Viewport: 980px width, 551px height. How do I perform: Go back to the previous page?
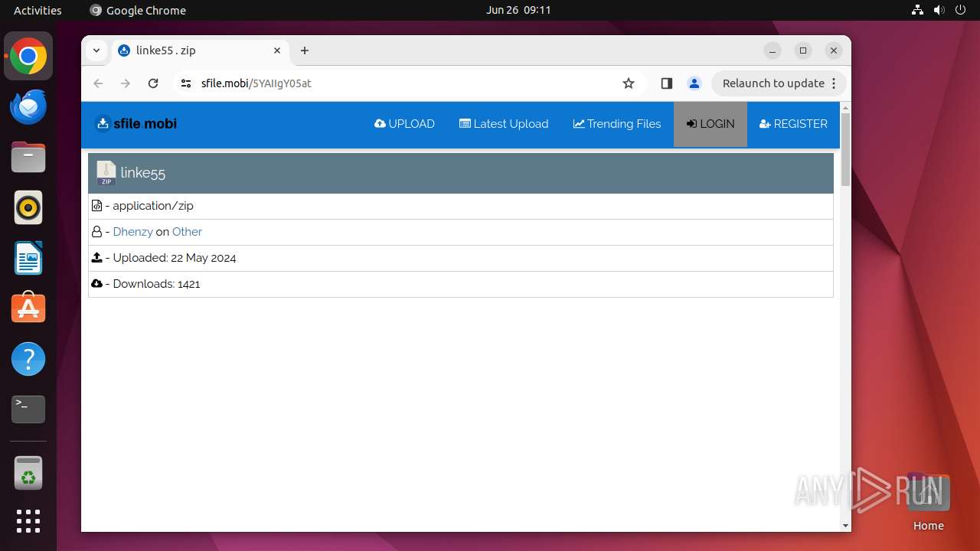coord(98,83)
